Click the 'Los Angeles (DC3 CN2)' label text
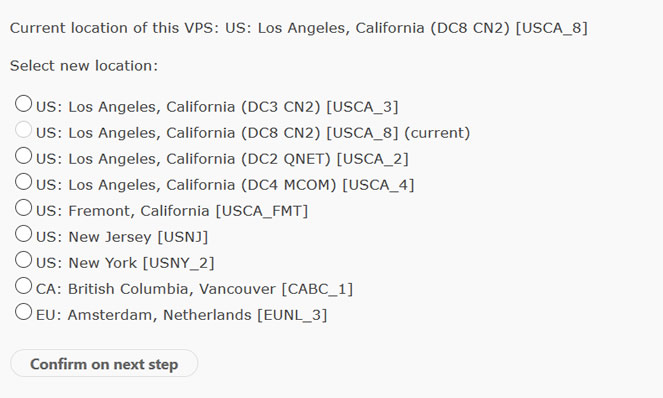 pyautogui.click(x=217, y=107)
